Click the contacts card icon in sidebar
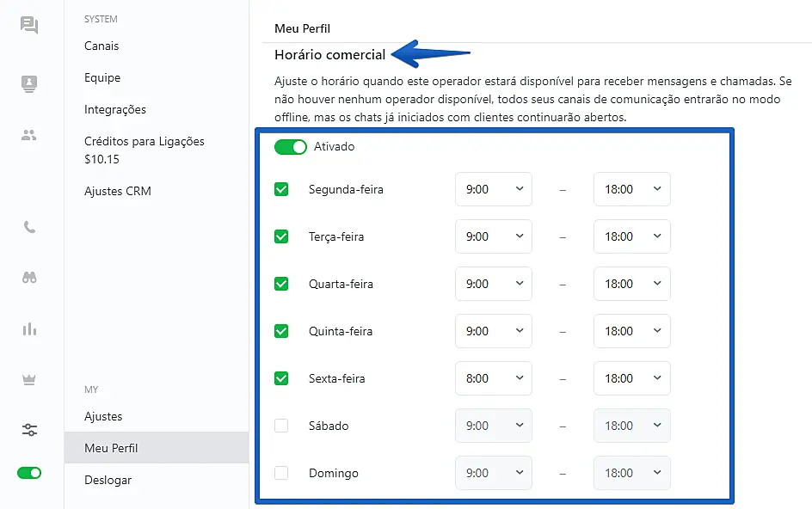This screenshot has width=812, height=509. click(x=29, y=83)
